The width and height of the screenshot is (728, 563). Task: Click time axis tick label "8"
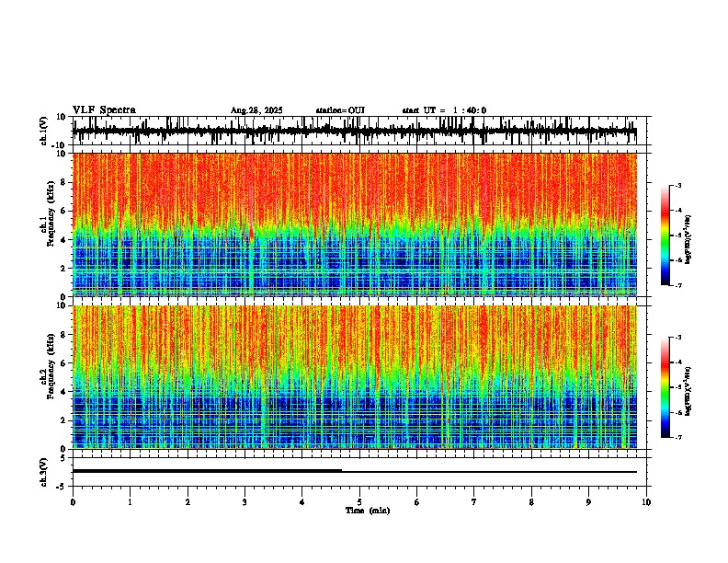531,502
